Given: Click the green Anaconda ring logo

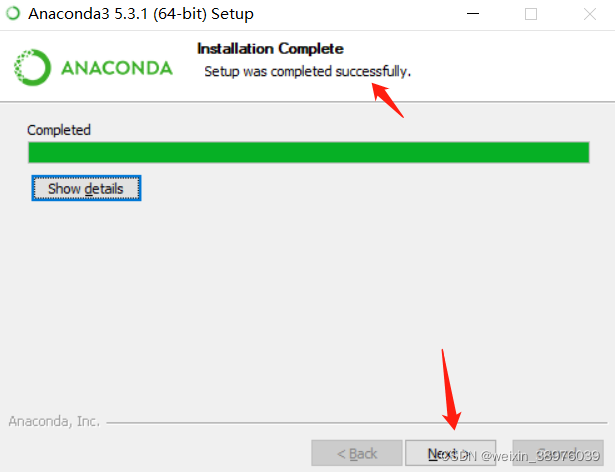Looking at the screenshot, I should pos(32,67).
